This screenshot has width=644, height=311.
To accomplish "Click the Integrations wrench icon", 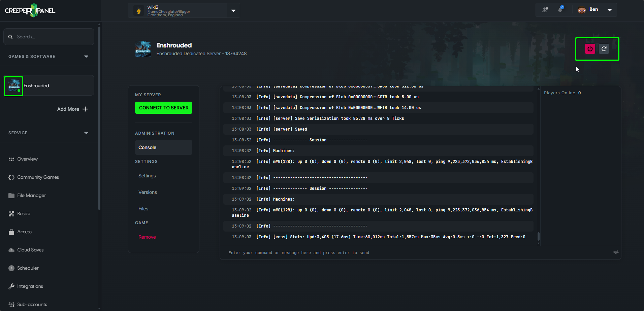I will pyautogui.click(x=11, y=286).
